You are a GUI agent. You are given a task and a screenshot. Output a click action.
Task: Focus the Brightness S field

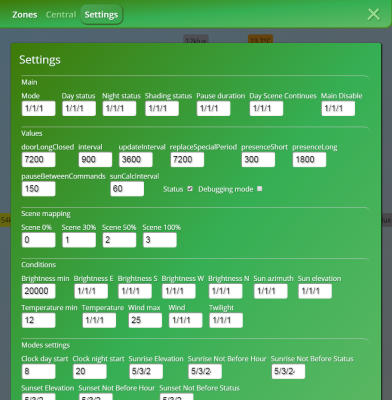pos(135,291)
